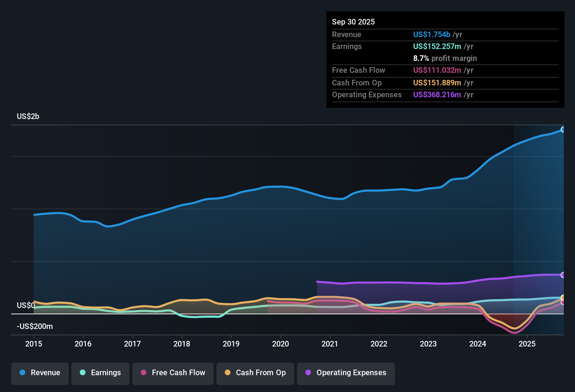
Task: Click the US$2b gridline label
Action: tap(28, 116)
